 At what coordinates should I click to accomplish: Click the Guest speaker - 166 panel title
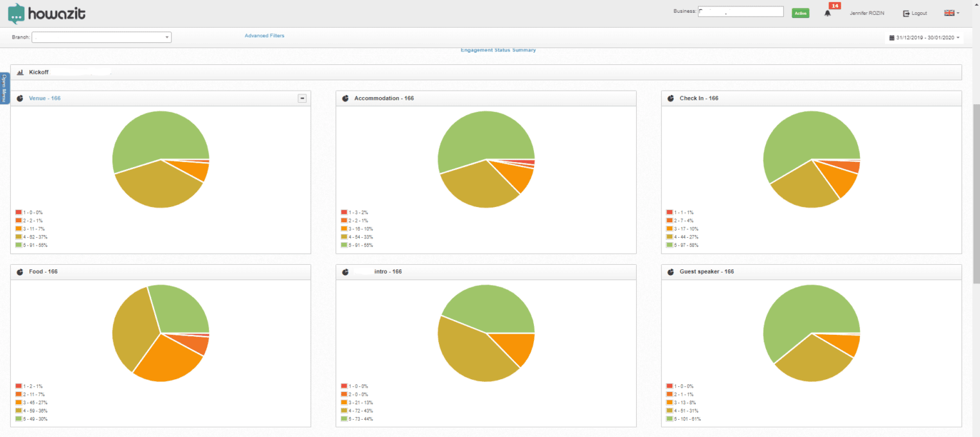click(707, 272)
